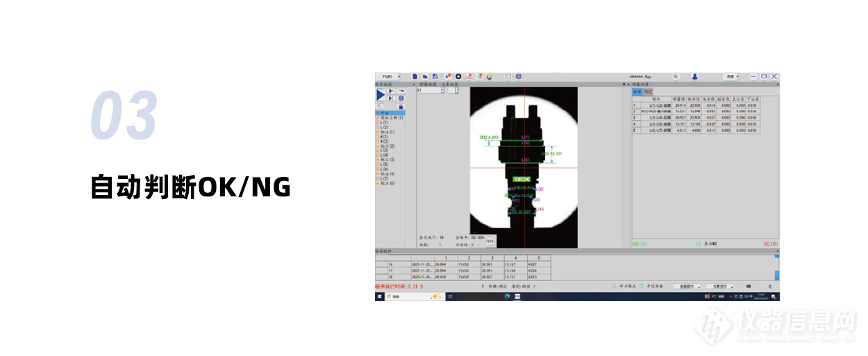Toggle the second checkbox in the bottom status bar
Screen dimensions: 868x356
tap(641, 286)
